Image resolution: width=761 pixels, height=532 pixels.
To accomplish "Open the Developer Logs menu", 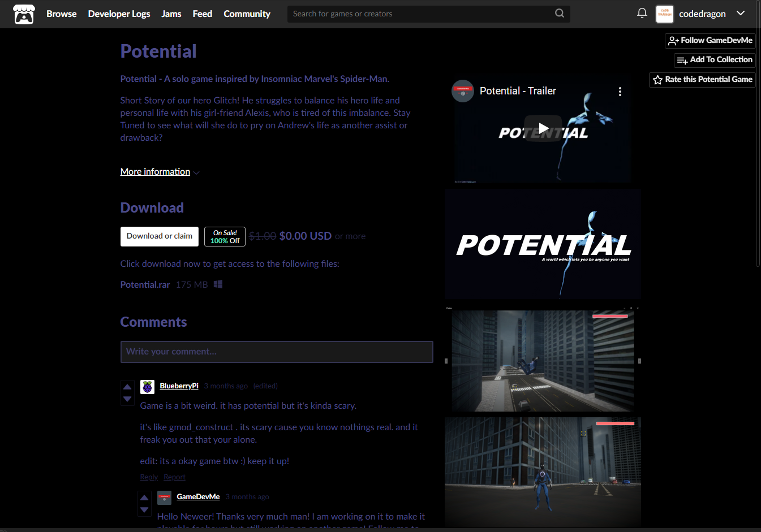I will coord(119,14).
